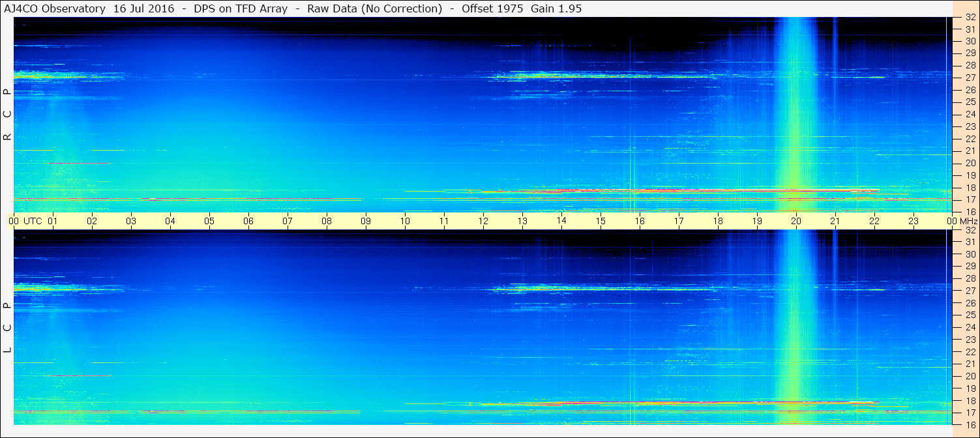Select 17 MHz label on RCP scale

[x=970, y=199]
